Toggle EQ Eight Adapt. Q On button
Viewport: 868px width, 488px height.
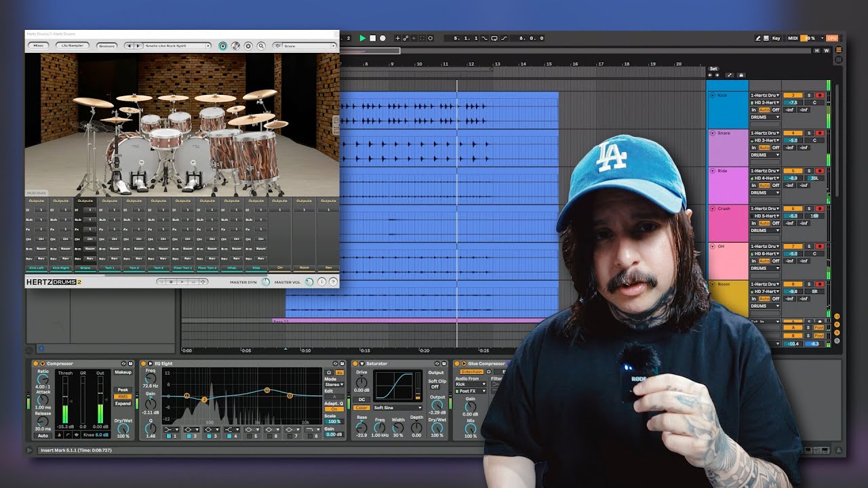coord(334,409)
